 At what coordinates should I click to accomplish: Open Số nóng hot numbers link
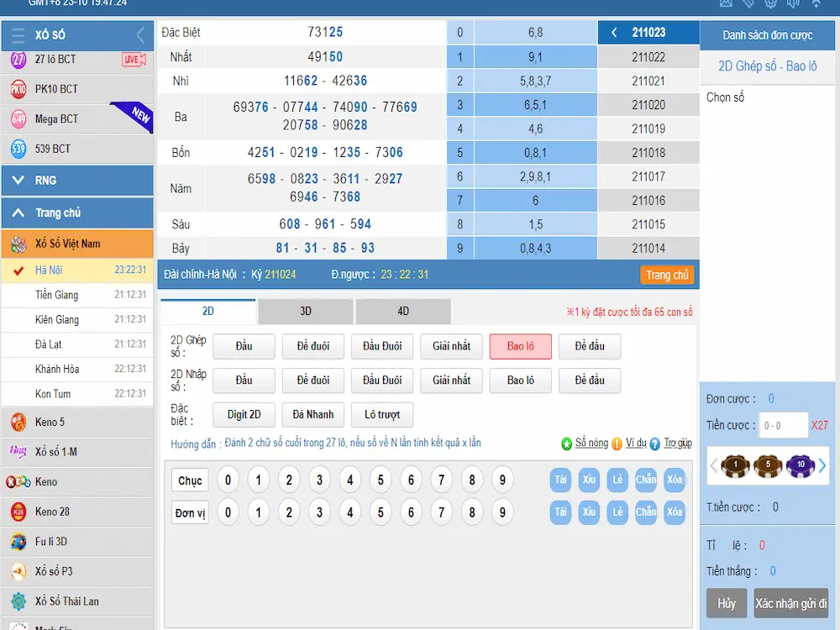(x=591, y=443)
